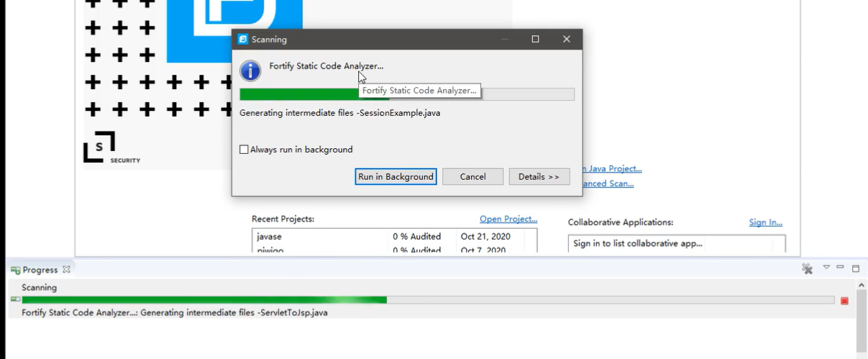Click the Open Project... link
The width and height of the screenshot is (868, 359).
point(508,219)
